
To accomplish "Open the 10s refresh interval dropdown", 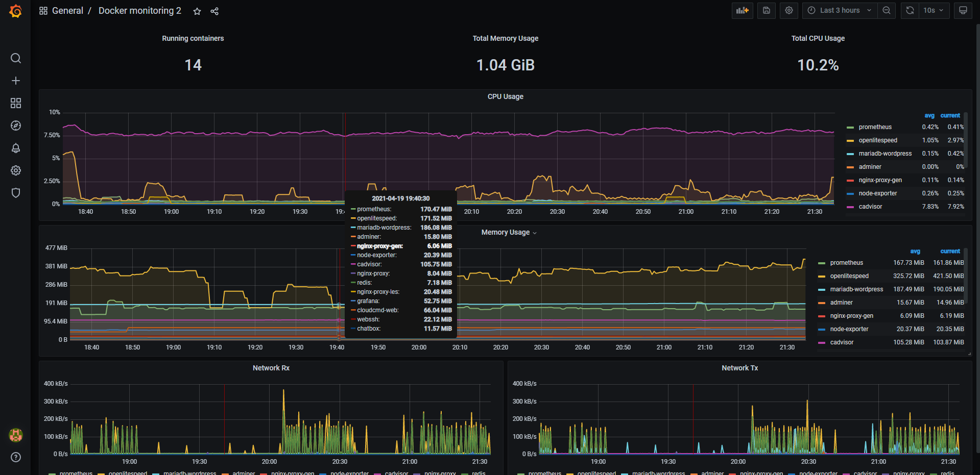I will 934,10.
